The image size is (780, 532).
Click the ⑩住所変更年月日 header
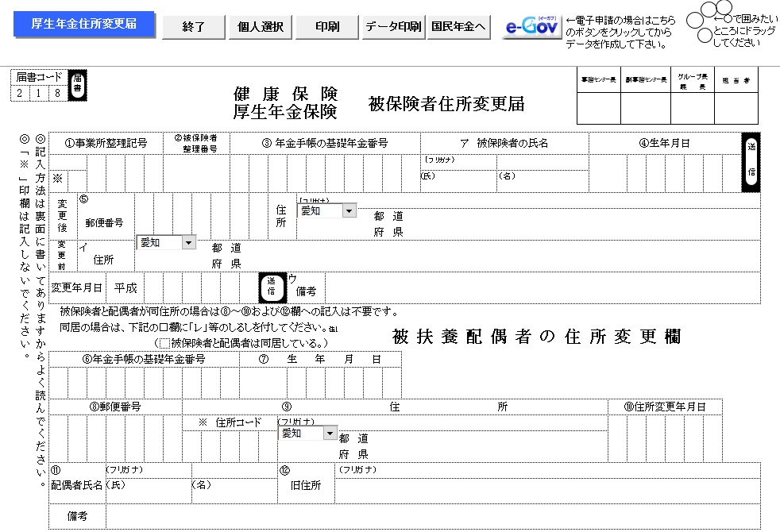coord(665,407)
